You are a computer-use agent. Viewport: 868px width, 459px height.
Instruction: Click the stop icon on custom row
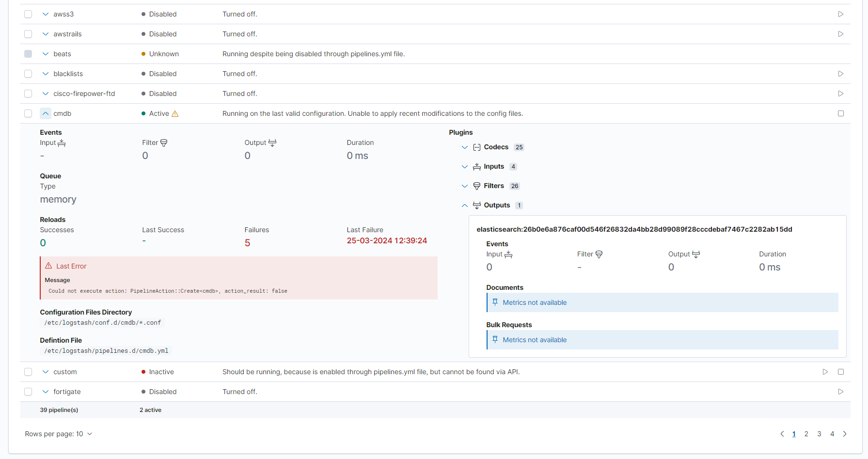840,372
